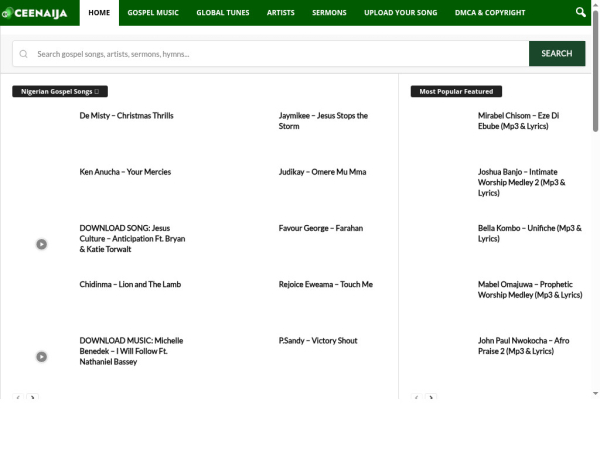Click the scrollbar down arrow
Screen dimensions: 600x450
coord(595,393)
